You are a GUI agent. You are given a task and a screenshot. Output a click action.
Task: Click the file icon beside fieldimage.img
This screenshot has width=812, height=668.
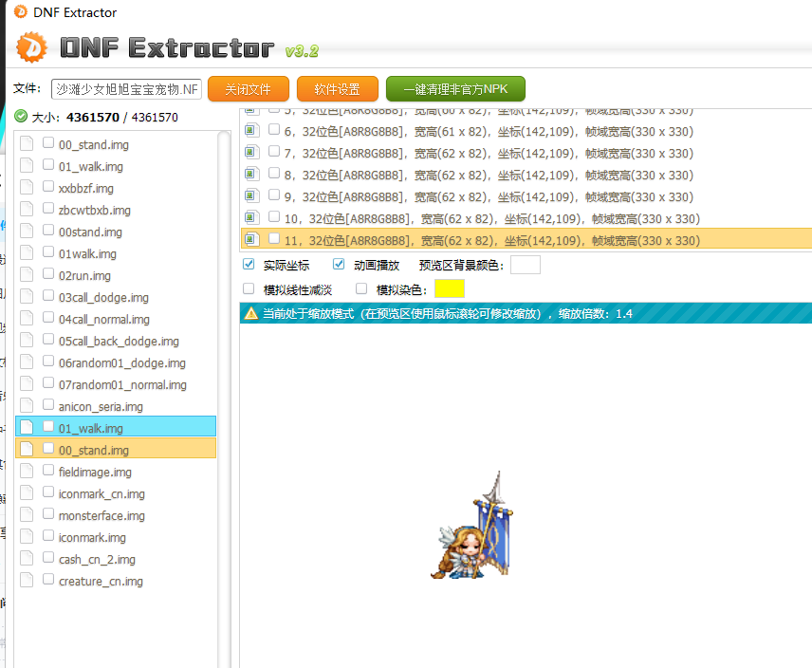point(27,471)
